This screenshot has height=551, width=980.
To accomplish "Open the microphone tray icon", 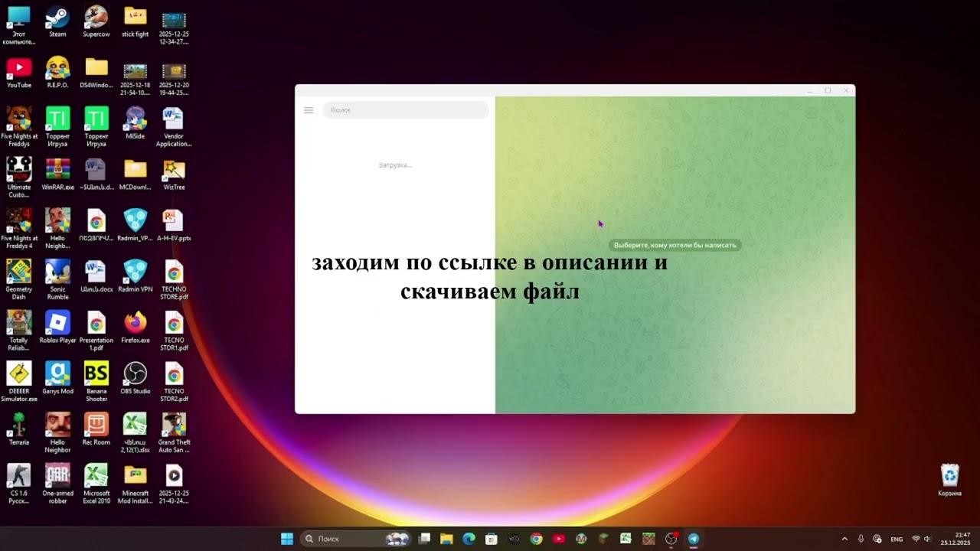I will (861, 539).
